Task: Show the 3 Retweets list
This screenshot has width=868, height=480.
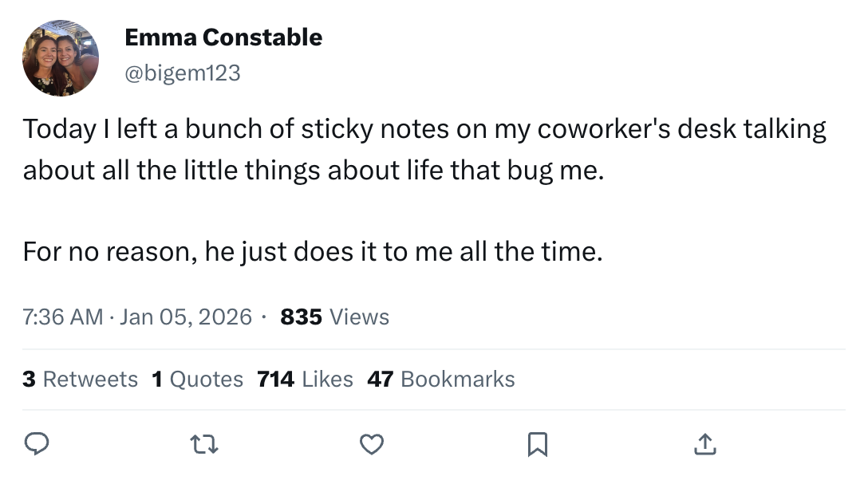Action: click(80, 379)
